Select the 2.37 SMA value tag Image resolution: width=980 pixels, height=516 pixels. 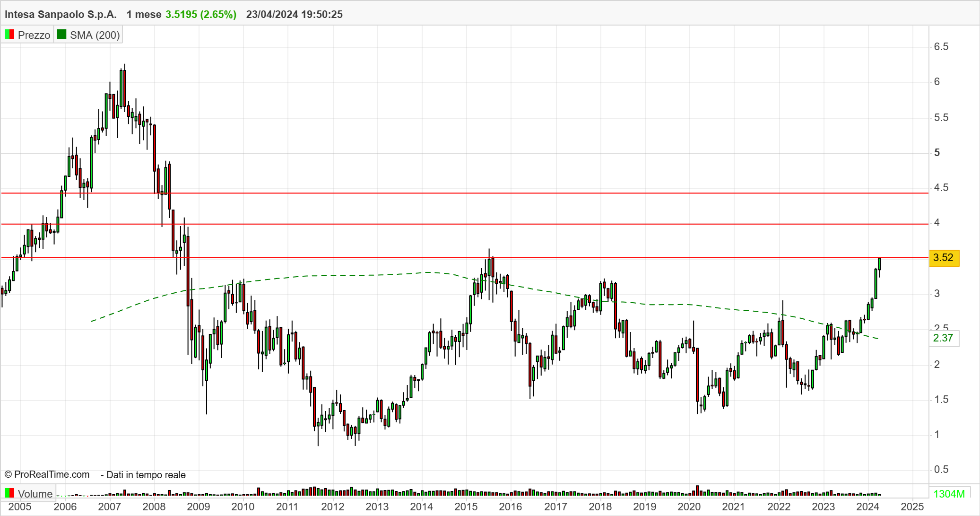944,338
